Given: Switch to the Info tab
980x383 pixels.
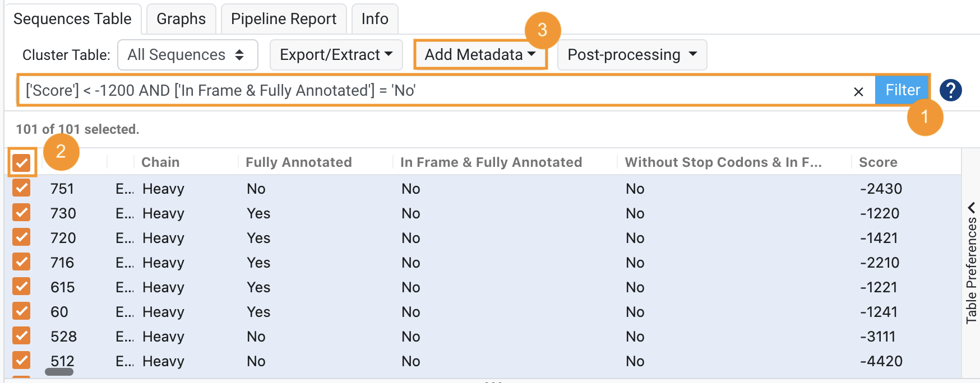Looking at the screenshot, I should [x=375, y=19].
